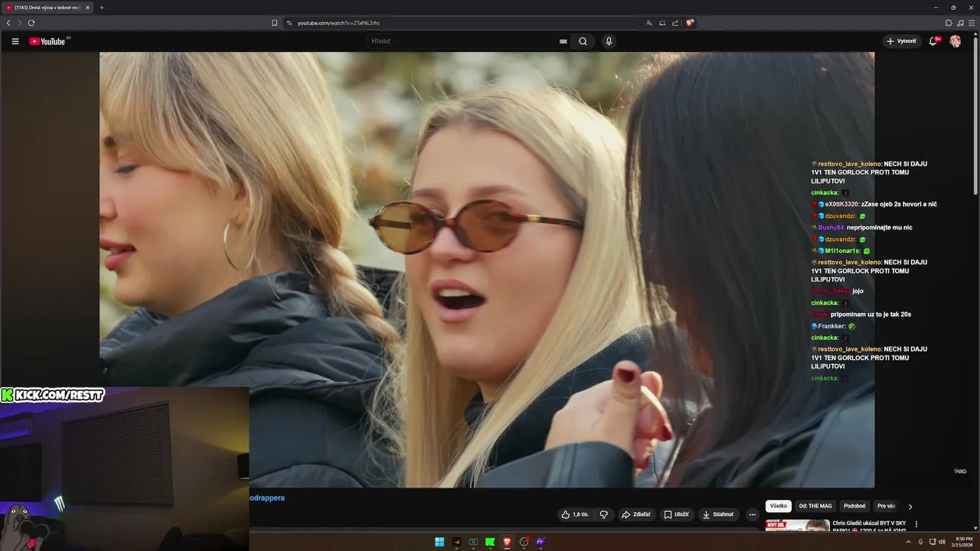
Task: Close the YouTube browser tab
Action: click(87, 8)
